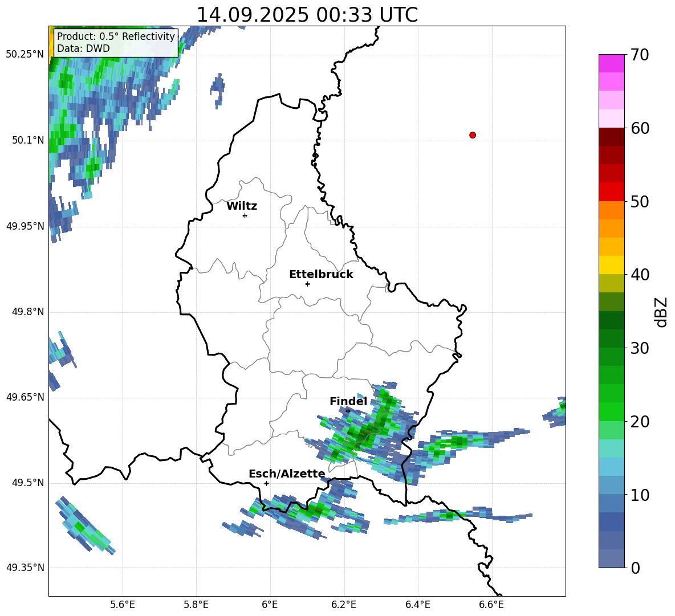Click the 60 value on colorbar
The image size is (675, 616).
639,128
